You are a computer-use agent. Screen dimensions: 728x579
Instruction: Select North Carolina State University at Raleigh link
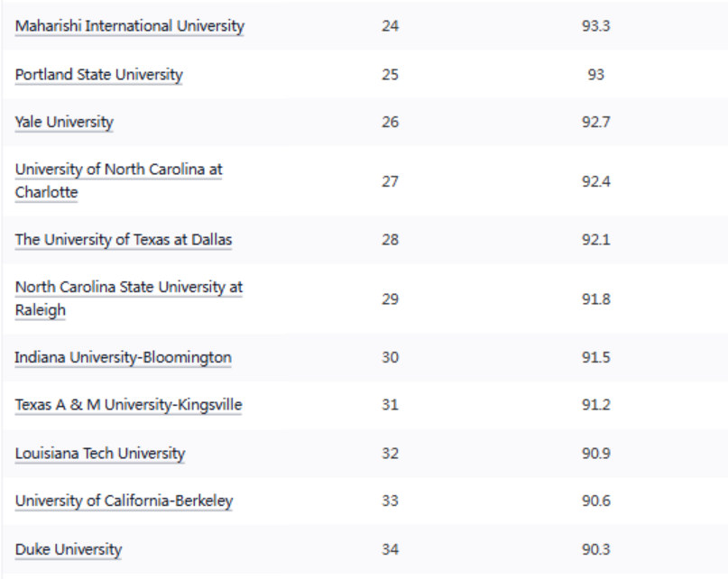(128, 288)
